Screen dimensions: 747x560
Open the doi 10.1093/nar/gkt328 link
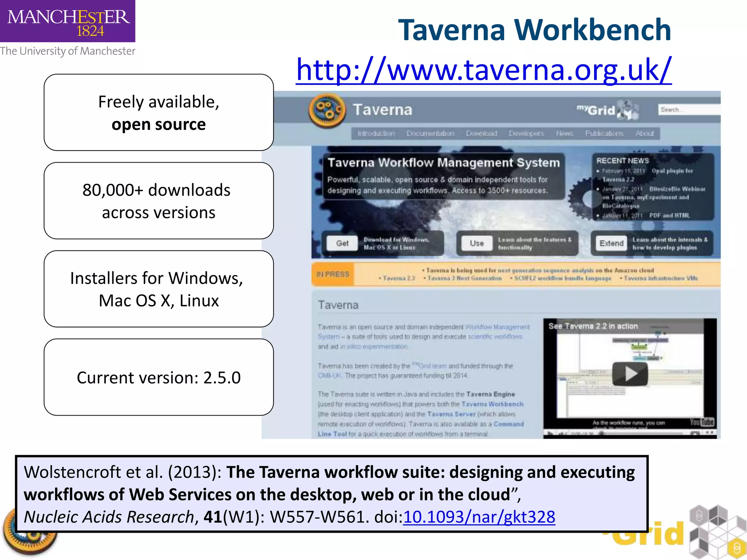pos(479,517)
